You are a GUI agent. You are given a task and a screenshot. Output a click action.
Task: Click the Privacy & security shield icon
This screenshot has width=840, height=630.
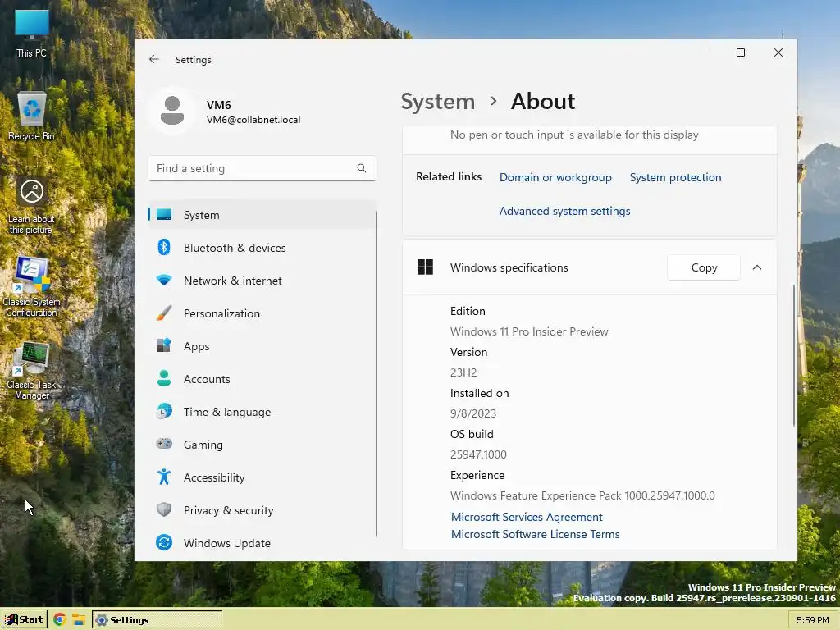164,509
